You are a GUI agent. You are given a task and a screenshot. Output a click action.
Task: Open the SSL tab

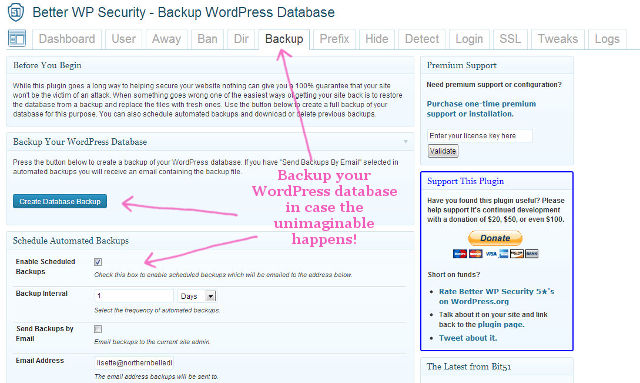click(x=510, y=39)
